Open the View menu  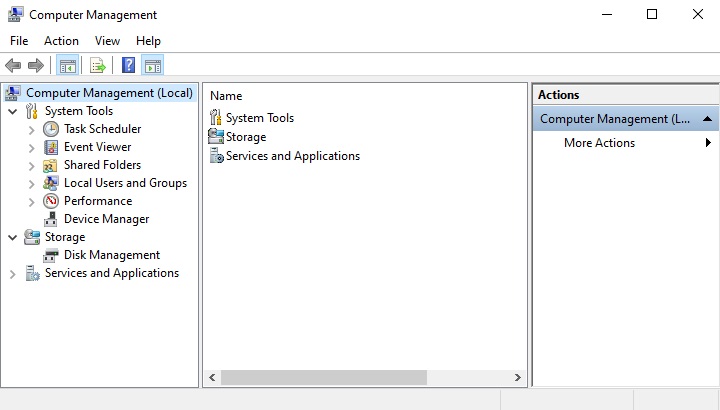[x=107, y=41]
